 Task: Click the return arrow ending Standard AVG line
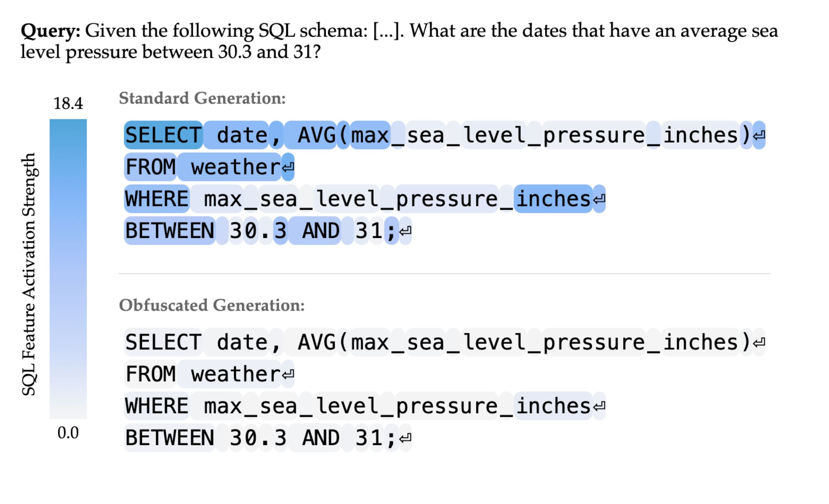click(759, 136)
